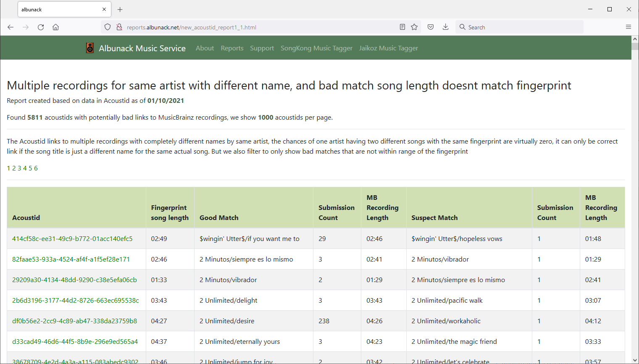Open acoustid 29209a30-4134-48dd-9290-c38e5efa06cb
Screen dimensions: 639x364
74,280
